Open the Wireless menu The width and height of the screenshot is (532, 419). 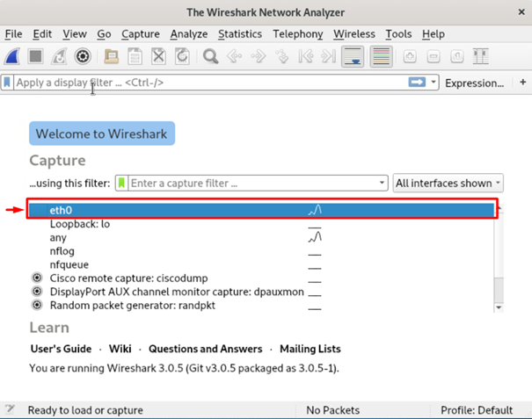pos(354,34)
